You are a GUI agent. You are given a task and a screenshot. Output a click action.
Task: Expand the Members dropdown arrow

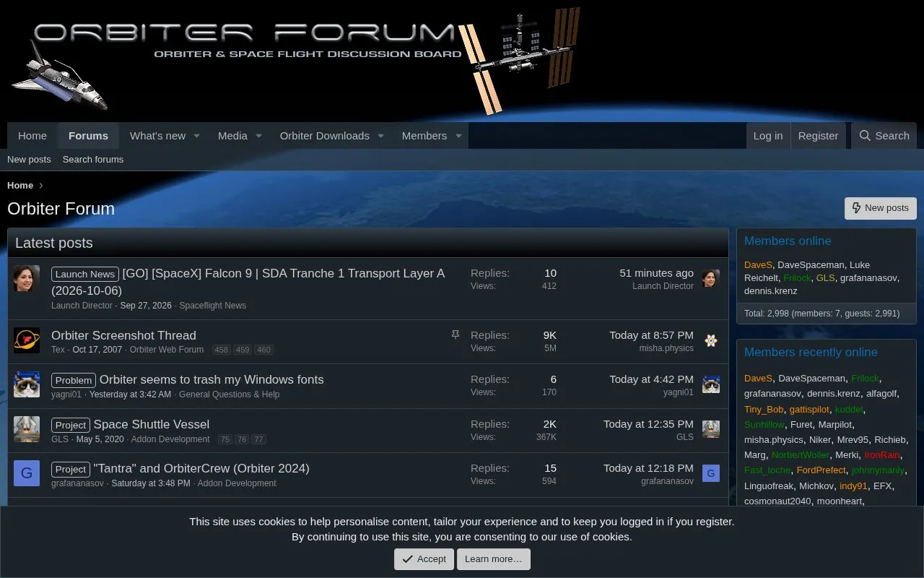click(458, 136)
